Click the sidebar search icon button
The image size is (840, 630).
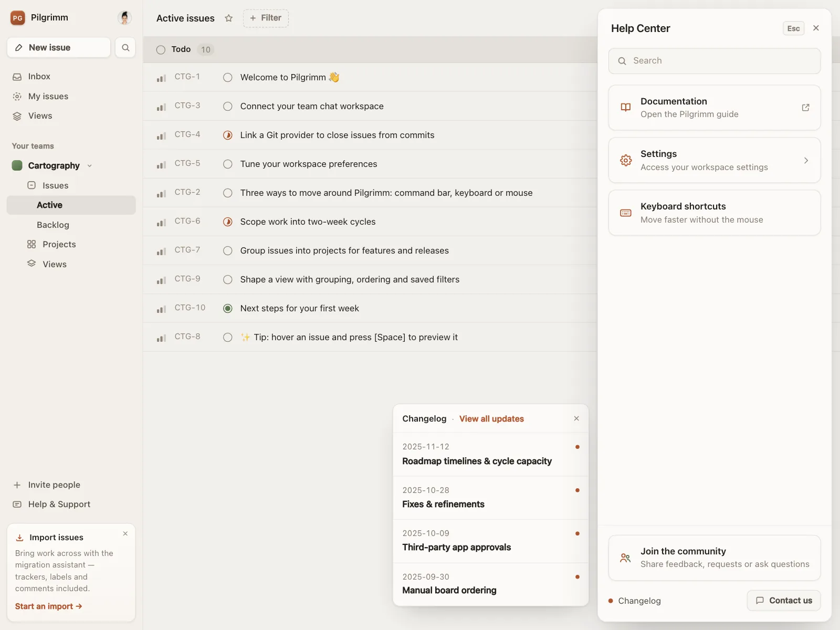click(x=125, y=48)
